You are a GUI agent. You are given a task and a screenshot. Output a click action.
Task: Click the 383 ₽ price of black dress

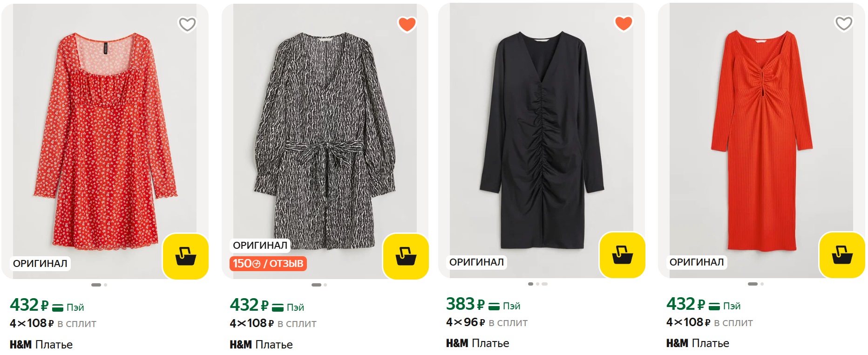[465, 304]
